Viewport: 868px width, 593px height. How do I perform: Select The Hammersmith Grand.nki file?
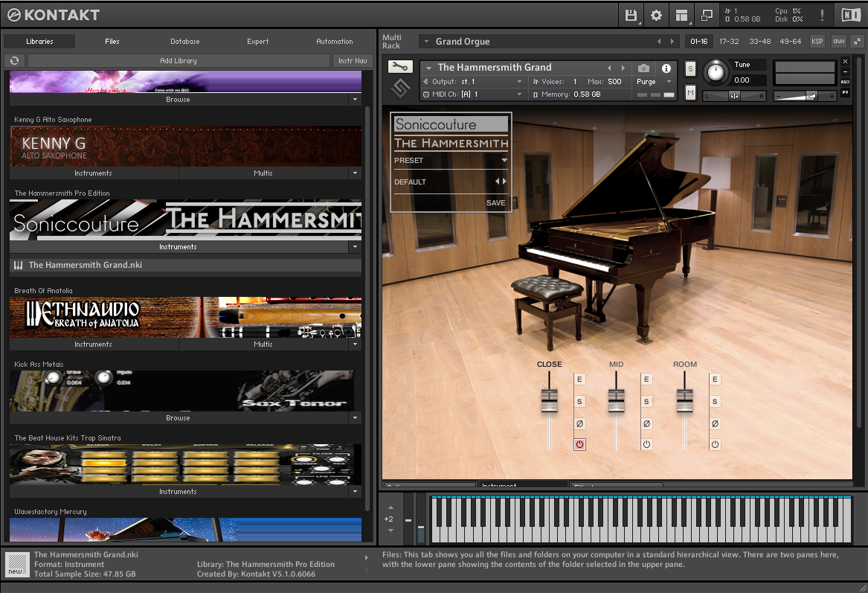point(185,265)
